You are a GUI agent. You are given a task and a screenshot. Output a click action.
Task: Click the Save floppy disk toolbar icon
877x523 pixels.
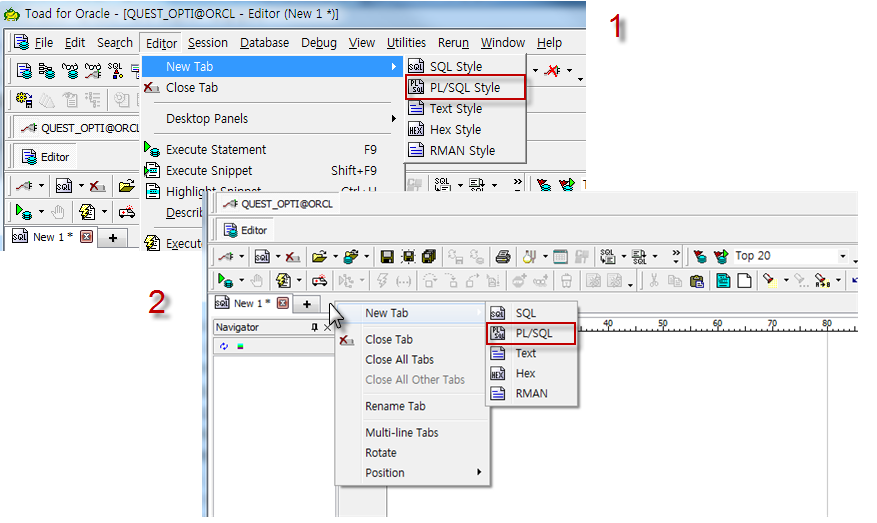[x=387, y=257]
